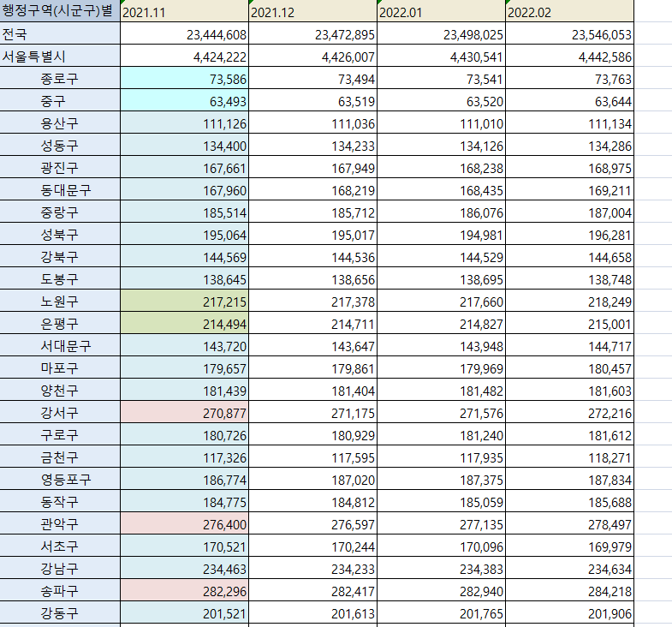Click the cell with value 186,076

442,212
